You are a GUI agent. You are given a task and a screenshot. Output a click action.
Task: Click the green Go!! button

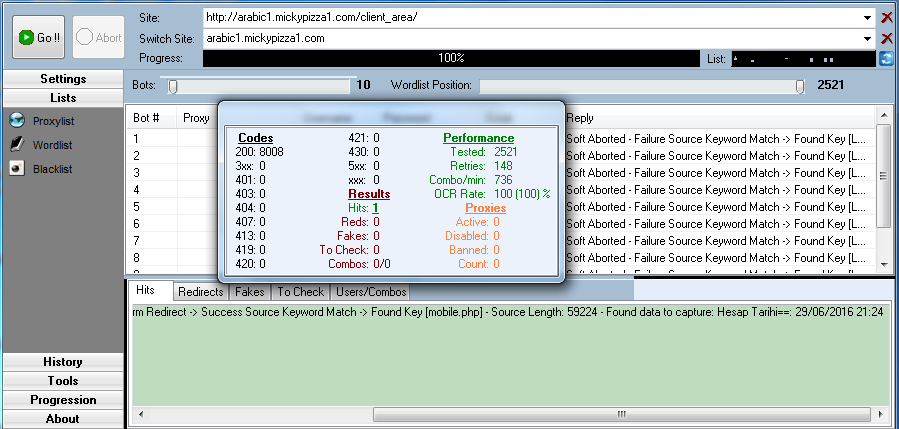[39, 38]
